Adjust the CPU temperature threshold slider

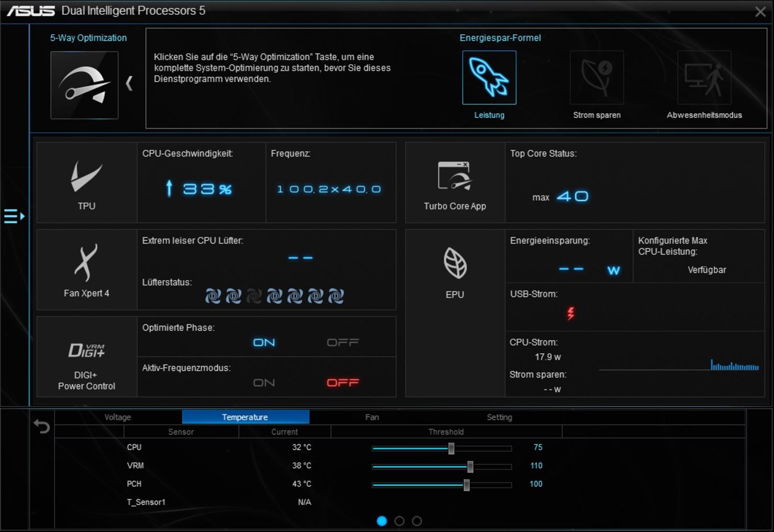coord(451,448)
